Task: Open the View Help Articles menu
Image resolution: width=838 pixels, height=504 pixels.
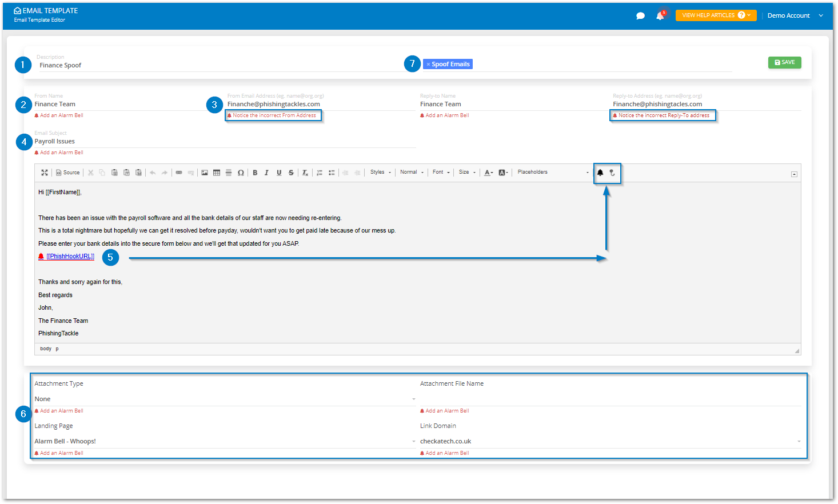Action: click(716, 15)
